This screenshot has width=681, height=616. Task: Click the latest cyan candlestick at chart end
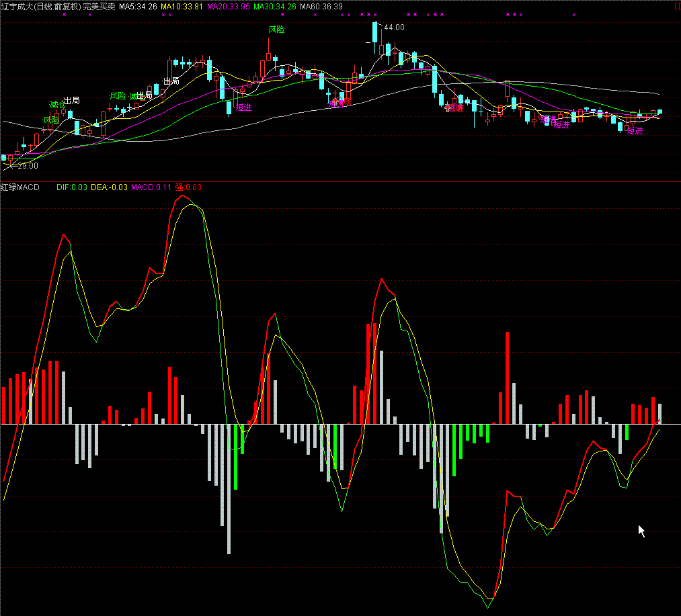pos(659,112)
